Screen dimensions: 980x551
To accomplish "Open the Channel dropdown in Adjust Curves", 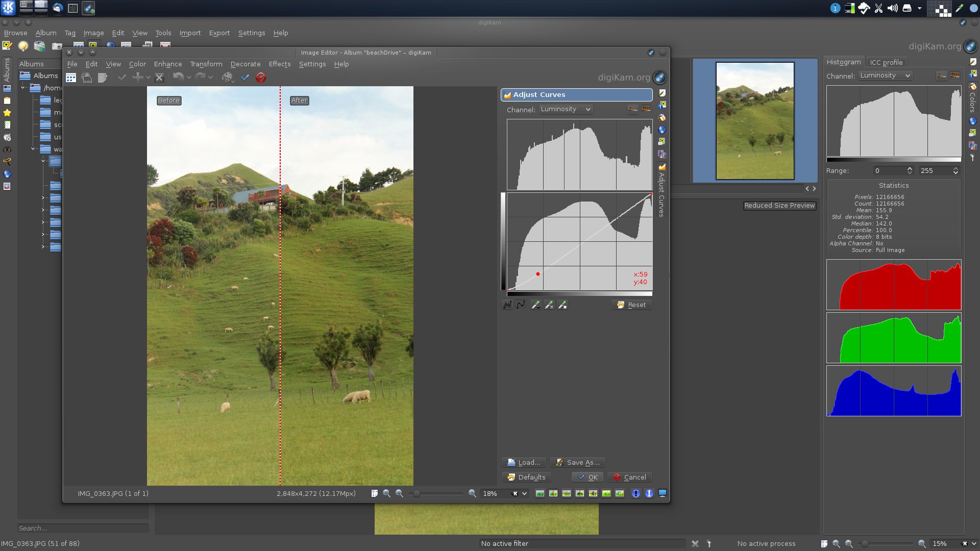I will [x=566, y=109].
